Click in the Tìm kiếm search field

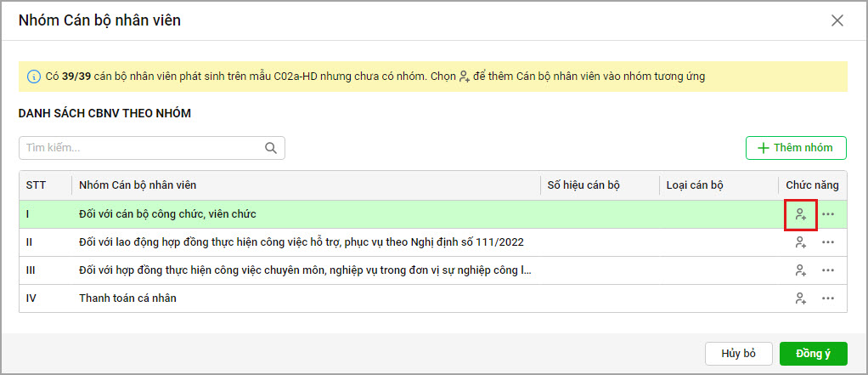[x=140, y=148]
